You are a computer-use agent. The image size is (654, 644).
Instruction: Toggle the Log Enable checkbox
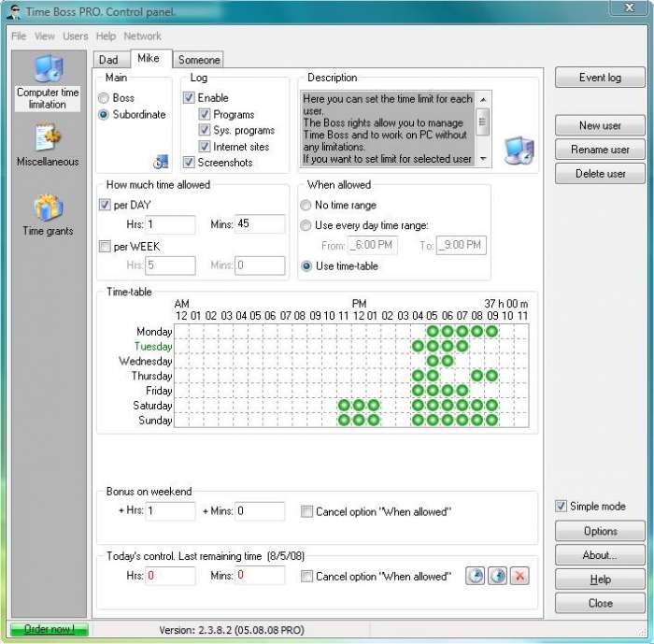coord(189,97)
